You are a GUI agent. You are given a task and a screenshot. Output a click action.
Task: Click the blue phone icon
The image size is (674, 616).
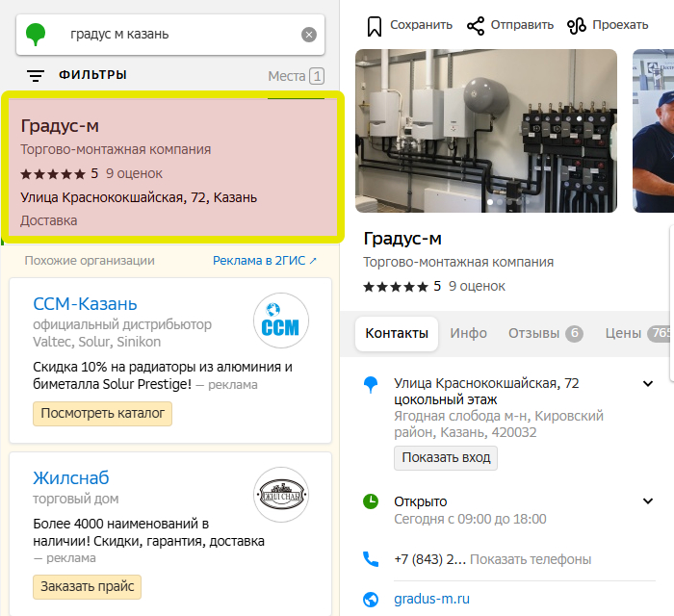(x=371, y=559)
